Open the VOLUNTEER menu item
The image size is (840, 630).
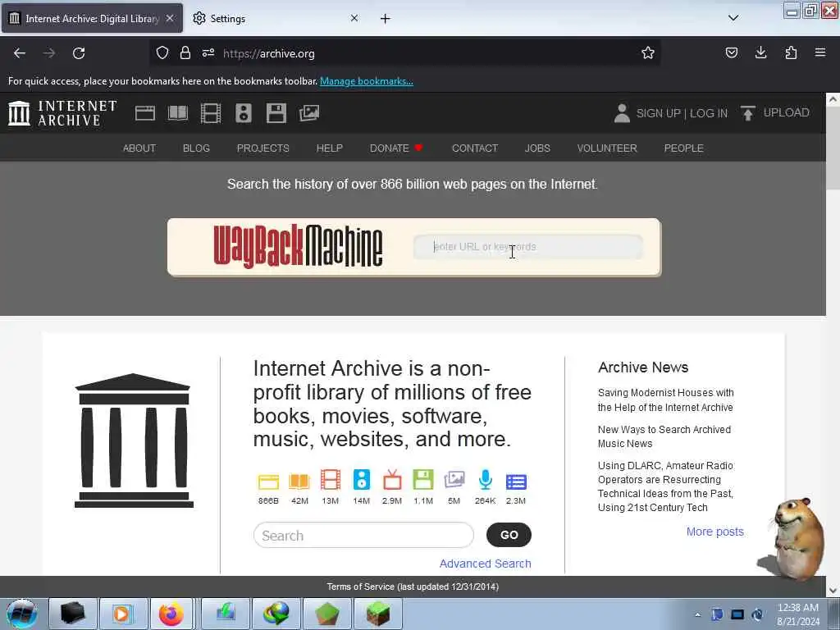607,148
